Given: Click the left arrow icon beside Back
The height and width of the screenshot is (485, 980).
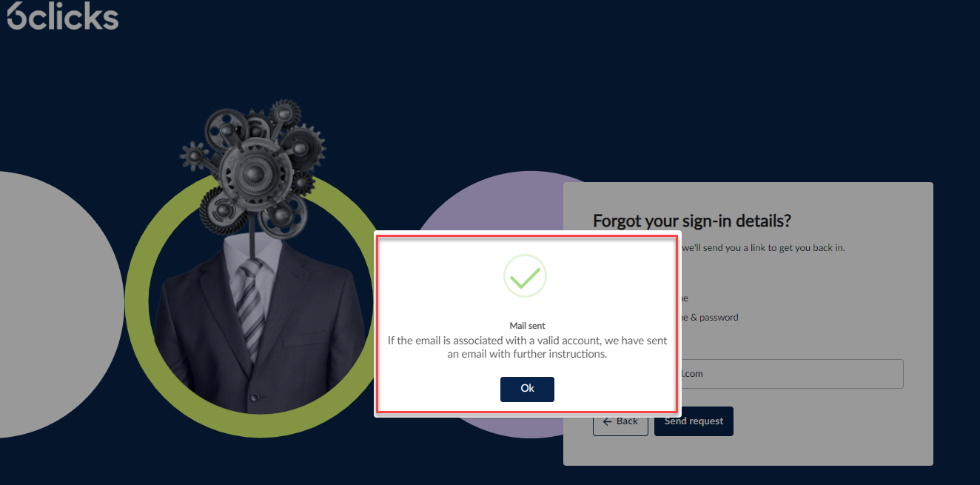Looking at the screenshot, I should 607,421.
